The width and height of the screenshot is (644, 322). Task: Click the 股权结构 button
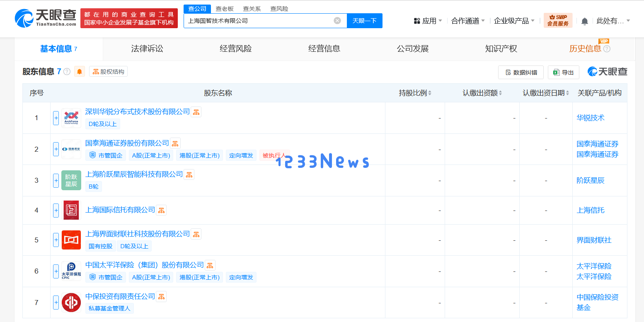pos(108,72)
